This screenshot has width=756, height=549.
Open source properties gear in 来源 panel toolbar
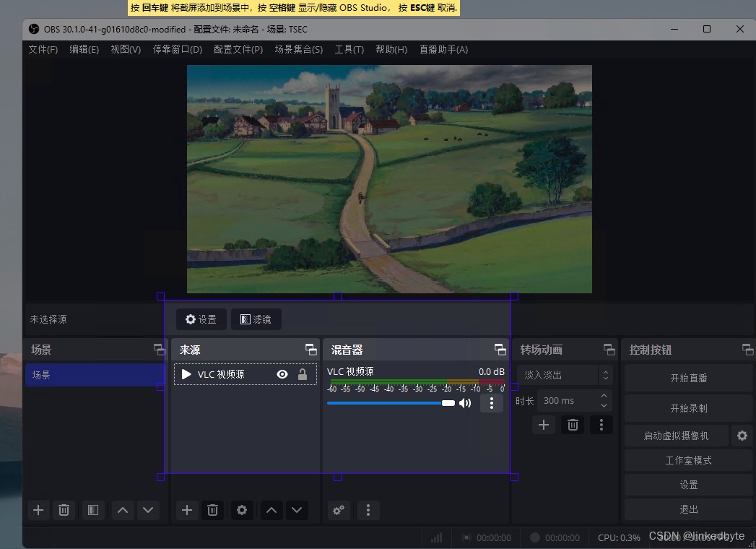pyautogui.click(x=242, y=510)
